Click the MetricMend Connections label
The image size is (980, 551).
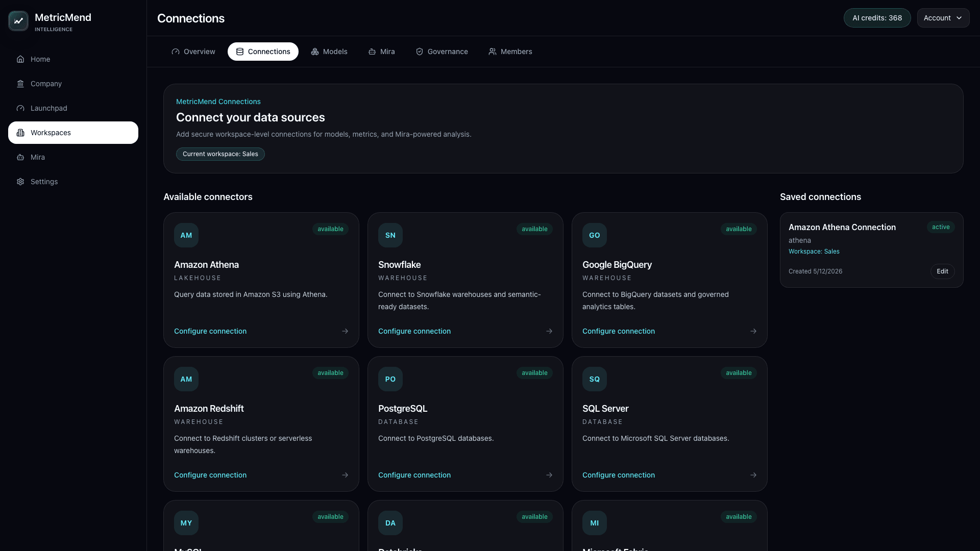tap(218, 102)
